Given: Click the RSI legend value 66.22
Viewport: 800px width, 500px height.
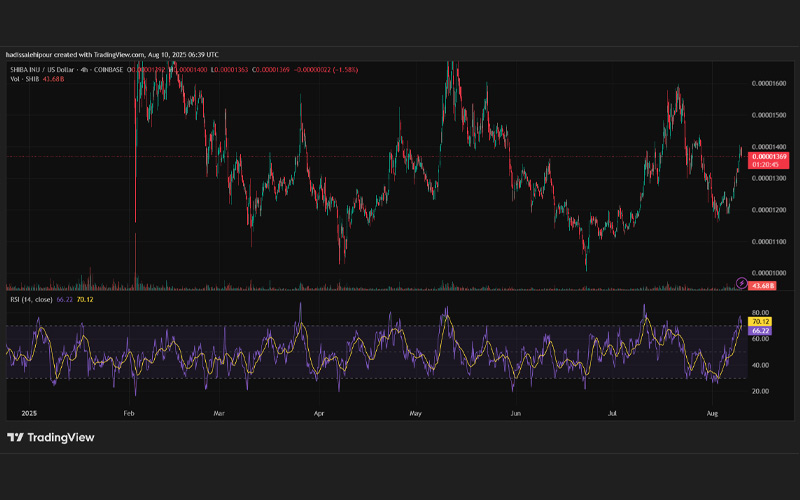Looking at the screenshot, I should (x=64, y=299).
